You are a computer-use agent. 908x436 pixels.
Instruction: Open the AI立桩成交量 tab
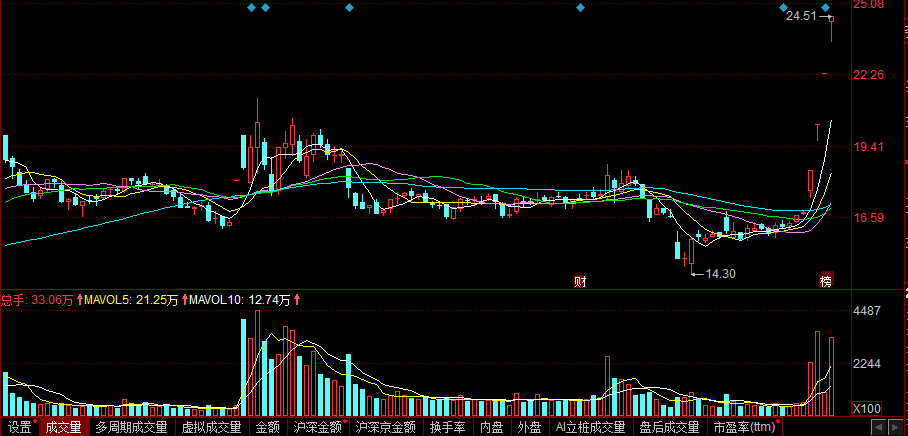coord(590,428)
